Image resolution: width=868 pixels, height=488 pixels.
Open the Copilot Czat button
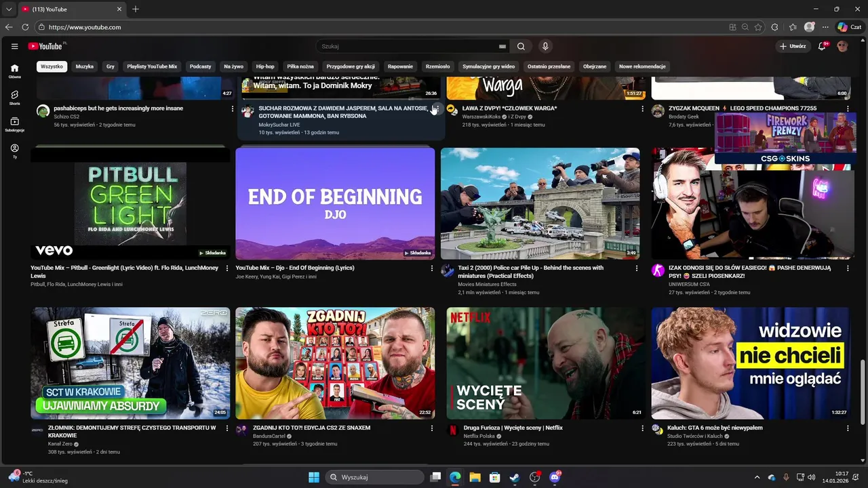pos(850,27)
